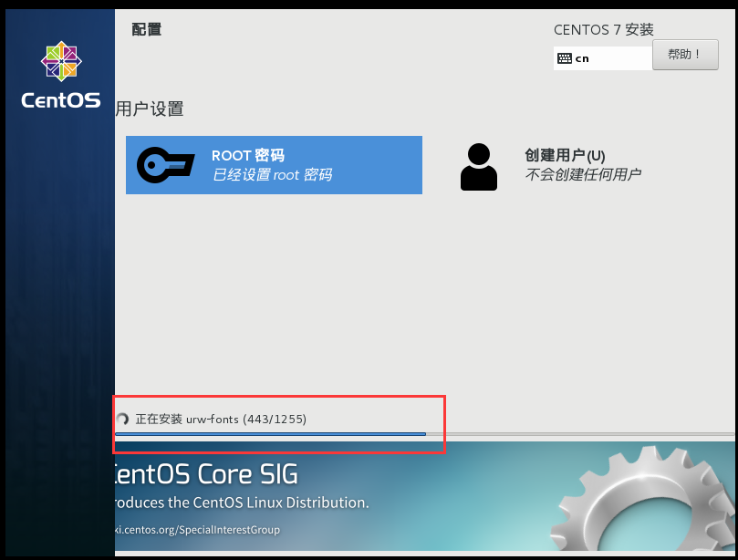The height and width of the screenshot is (560, 738).
Task: Open the ROOT 密码 settings tile
Action: click(274, 165)
